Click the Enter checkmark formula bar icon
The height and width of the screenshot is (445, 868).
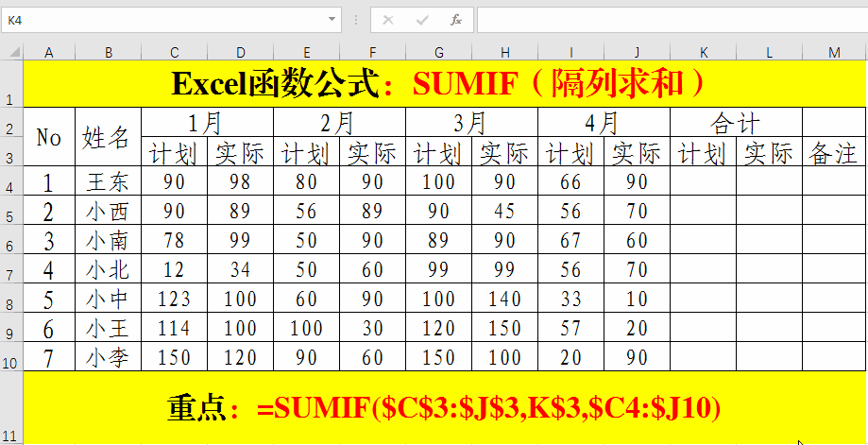click(422, 21)
